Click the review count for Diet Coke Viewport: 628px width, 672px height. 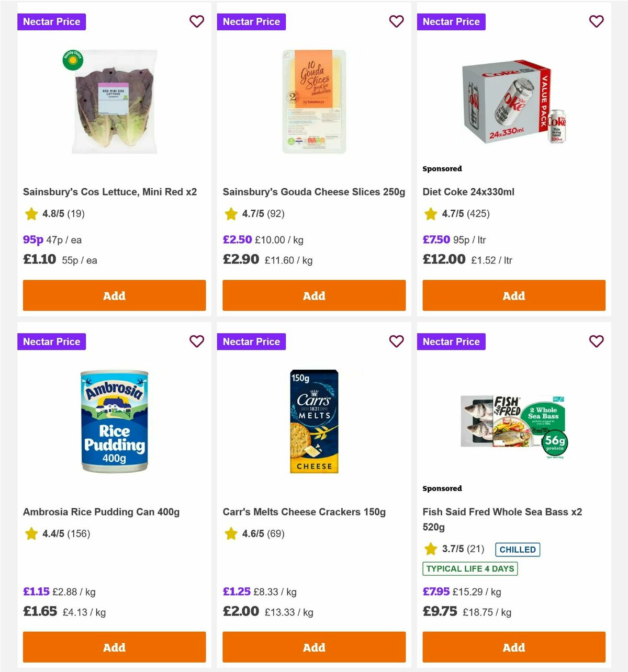[x=478, y=214]
